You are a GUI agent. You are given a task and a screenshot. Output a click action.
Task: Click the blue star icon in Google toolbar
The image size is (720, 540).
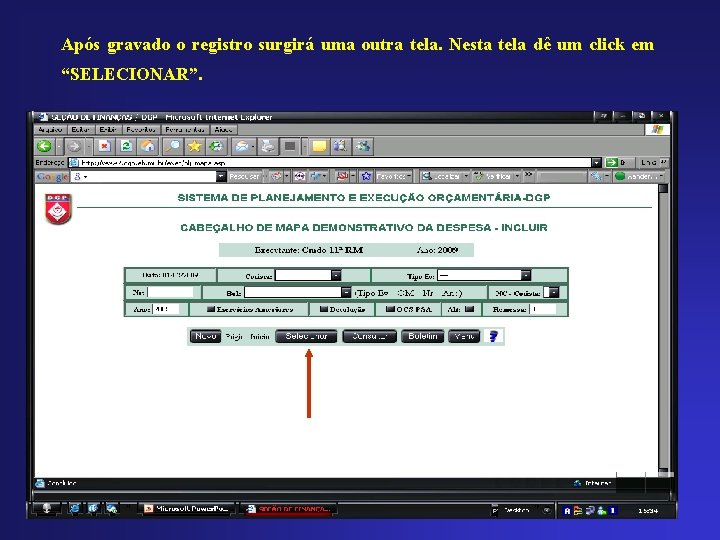point(366,176)
